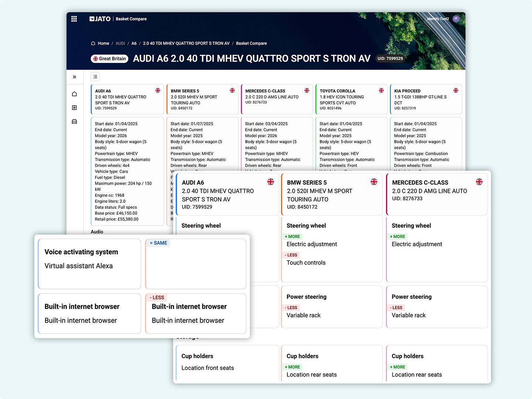Select the car icon in the sidebar
532x399 pixels.
74,122
